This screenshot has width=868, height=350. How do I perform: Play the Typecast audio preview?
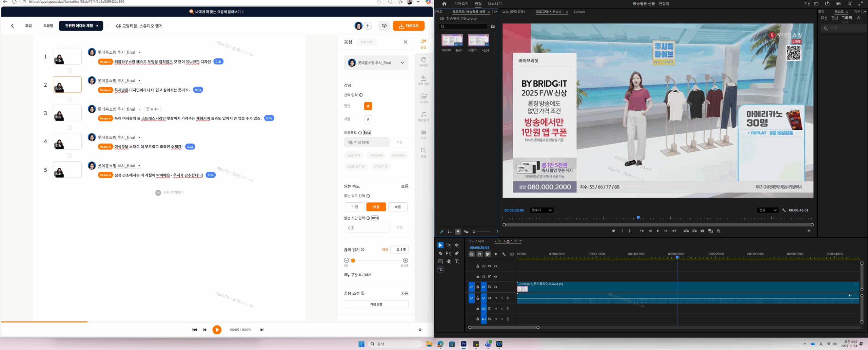coord(217,330)
